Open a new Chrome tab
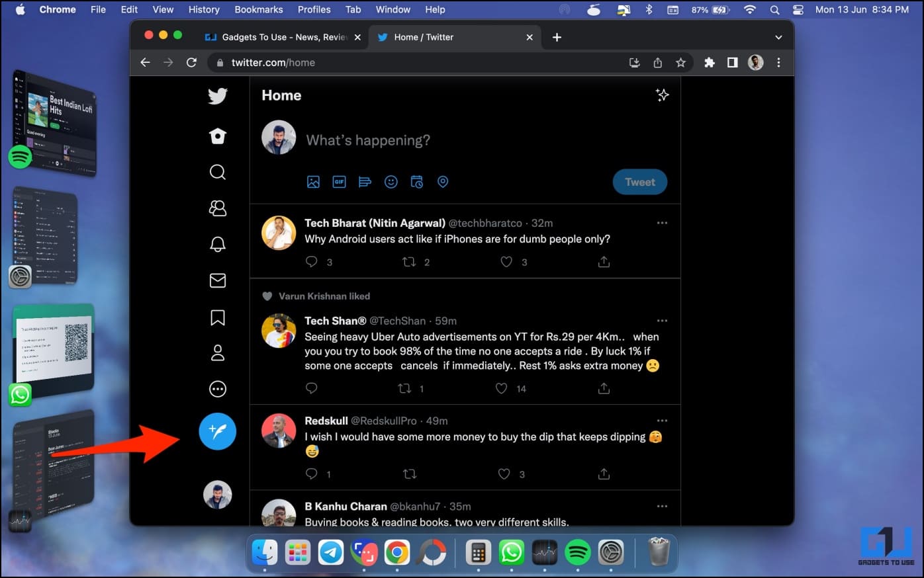Image resolution: width=924 pixels, height=578 pixels. pyautogui.click(x=557, y=37)
